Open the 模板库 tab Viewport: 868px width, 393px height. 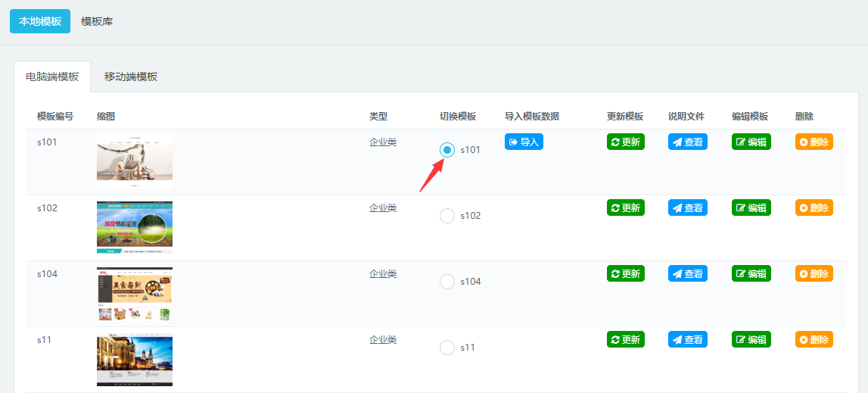pos(97,21)
